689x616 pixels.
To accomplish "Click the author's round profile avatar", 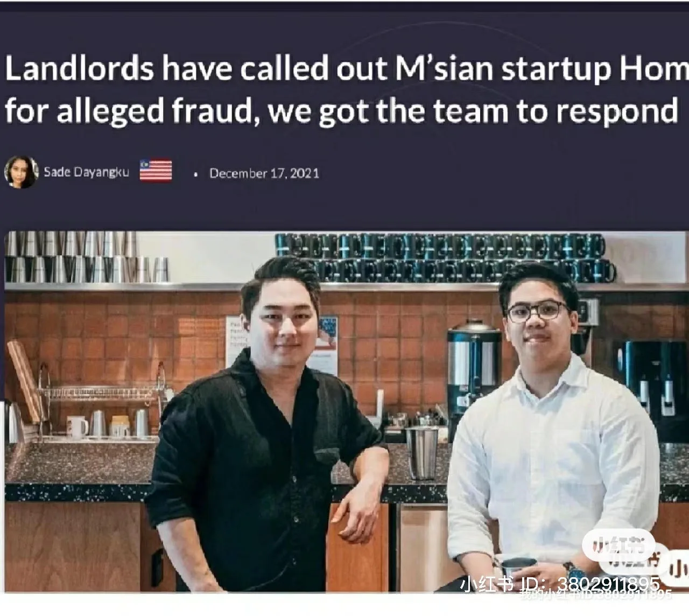I will [x=21, y=172].
